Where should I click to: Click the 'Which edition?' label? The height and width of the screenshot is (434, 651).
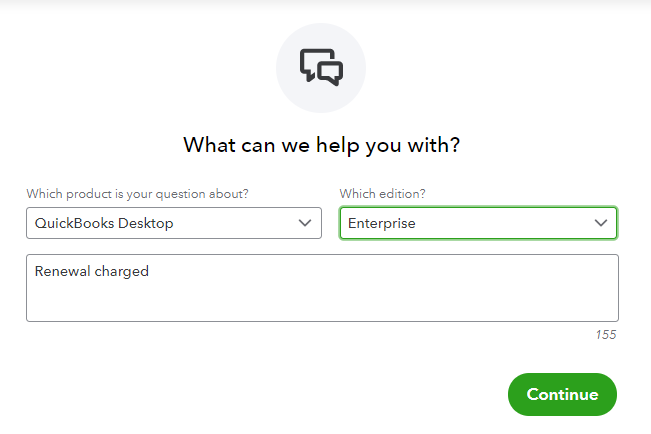[x=382, y=194]
